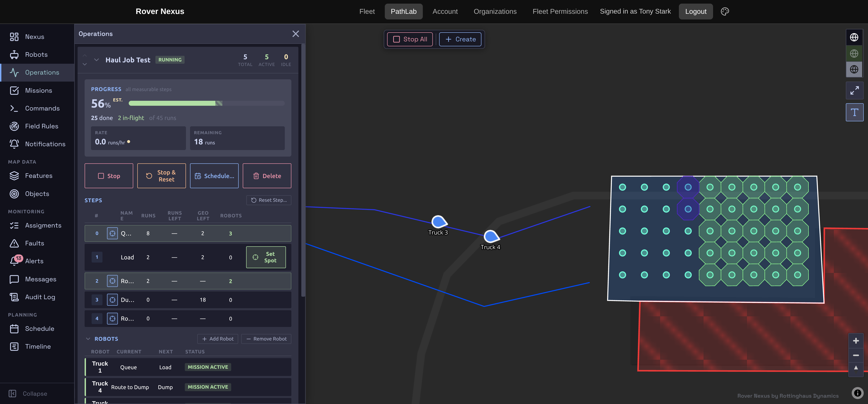The image size is (868, 404).
Task: Click the RUNNING status badge
Action: (x=170, y=60)
